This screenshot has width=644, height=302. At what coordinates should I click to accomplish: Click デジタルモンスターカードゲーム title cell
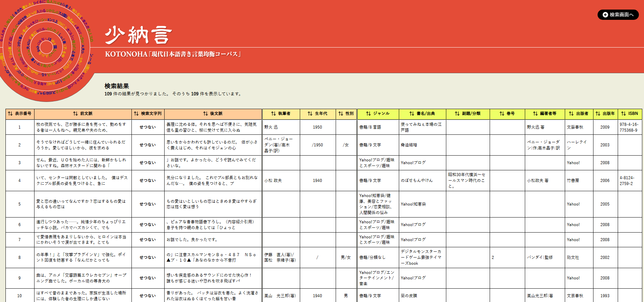(x=422, y=258)
